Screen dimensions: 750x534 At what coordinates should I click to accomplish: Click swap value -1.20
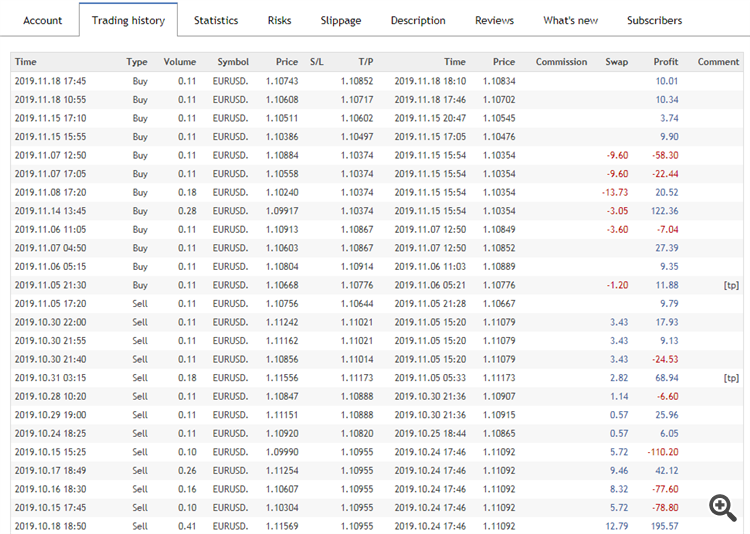point(617,286)
